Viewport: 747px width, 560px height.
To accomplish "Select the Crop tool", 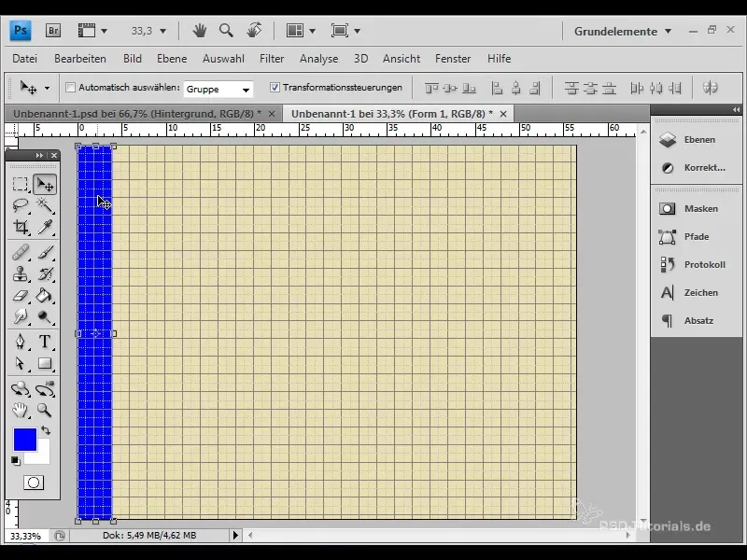I will point(20,227).
